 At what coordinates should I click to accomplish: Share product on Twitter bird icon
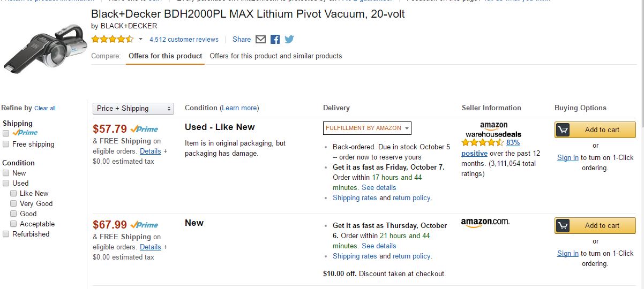pyautogui.click(x=289, y=39)
